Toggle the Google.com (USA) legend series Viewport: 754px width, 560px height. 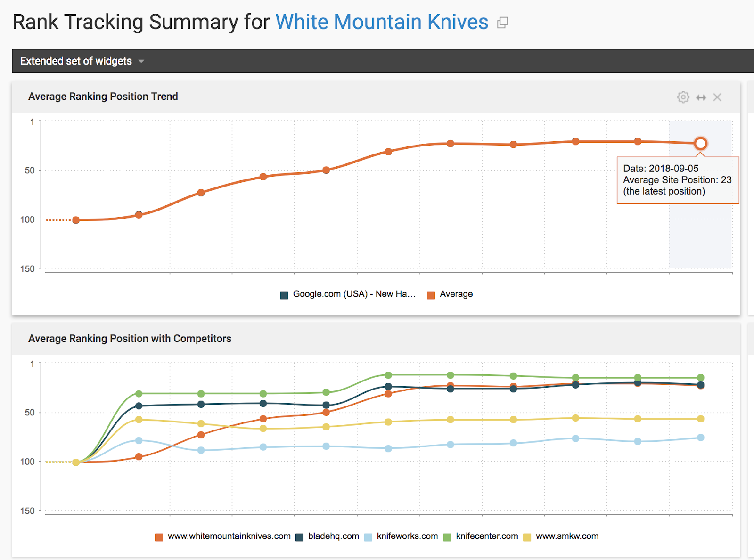click(354, 294)
